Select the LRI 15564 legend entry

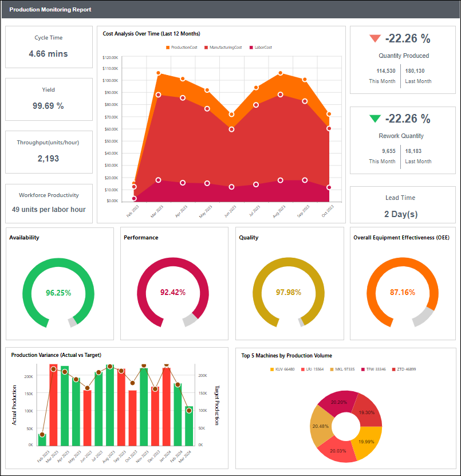tap(312, 369)
